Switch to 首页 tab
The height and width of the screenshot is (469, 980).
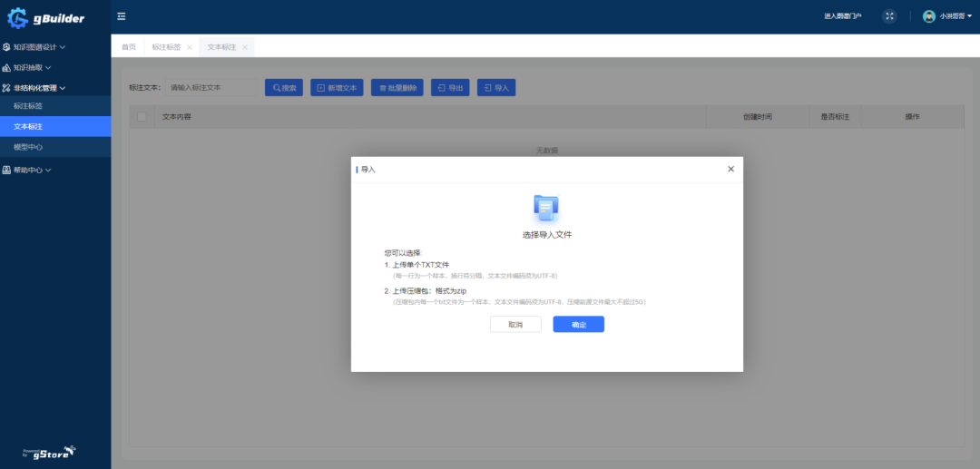point(128,47)
